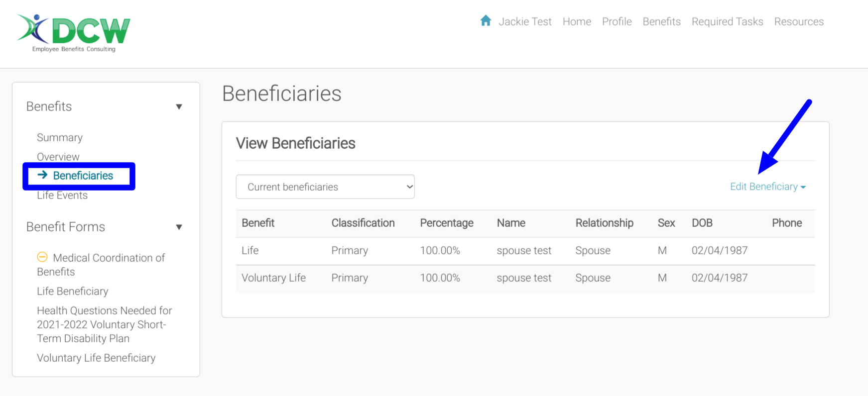Click the yellow status icon beside Medical Coordination

click(x=42, y=257)
